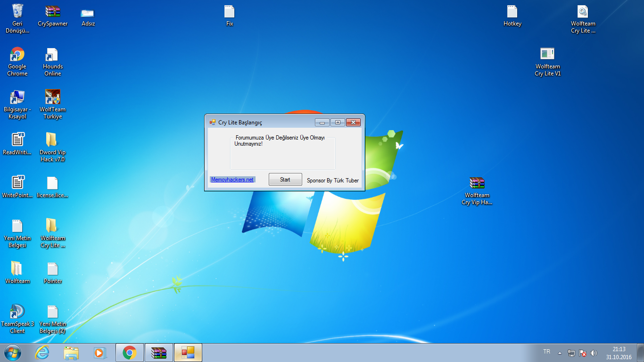This screenshot has height=362, width=644.
Task: Open the Action Center flag tray icon
Action: coord(583,353)
